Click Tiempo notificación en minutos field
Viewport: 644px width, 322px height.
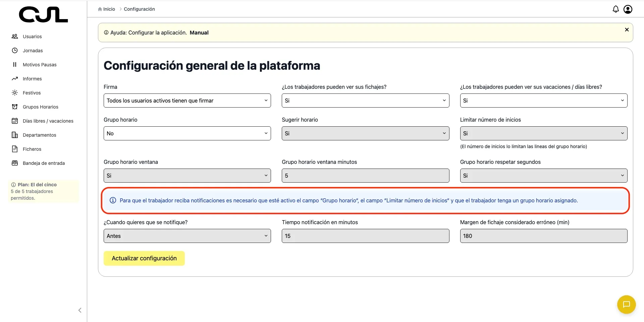pos(365,236)
